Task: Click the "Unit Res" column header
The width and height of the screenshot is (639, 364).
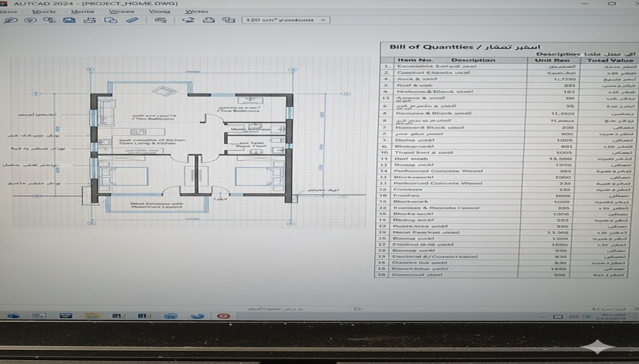Action: tap(553, 60)
